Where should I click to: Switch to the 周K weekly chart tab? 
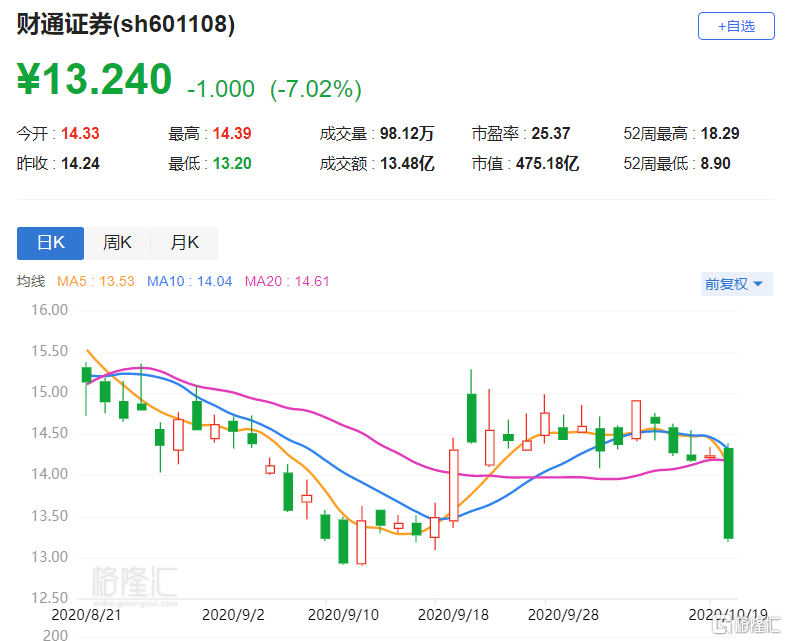pos(117,243)
